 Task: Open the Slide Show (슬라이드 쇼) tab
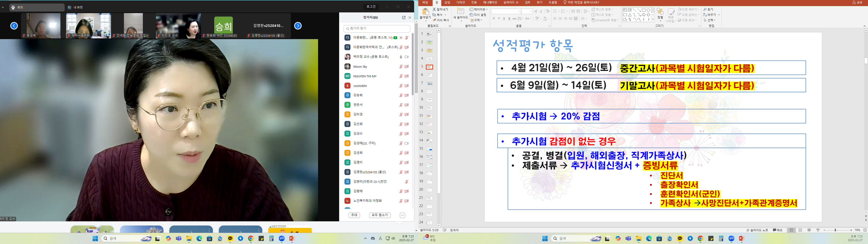511,3
